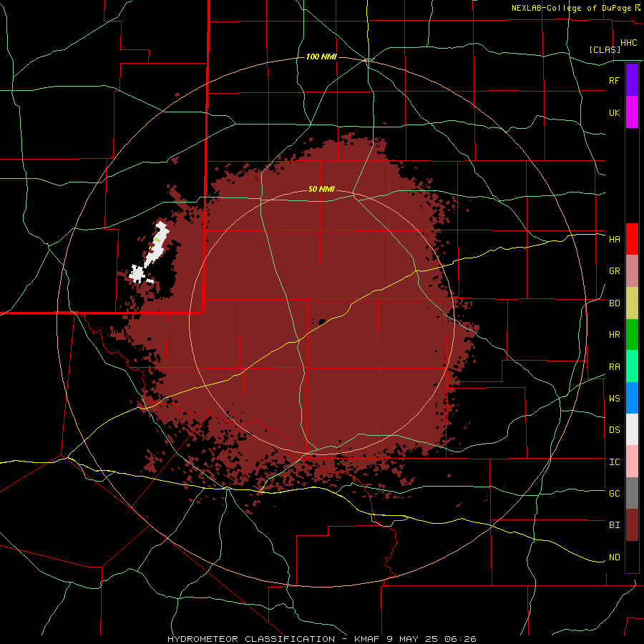Click the purple RF legend color swatch

[632, 79]
